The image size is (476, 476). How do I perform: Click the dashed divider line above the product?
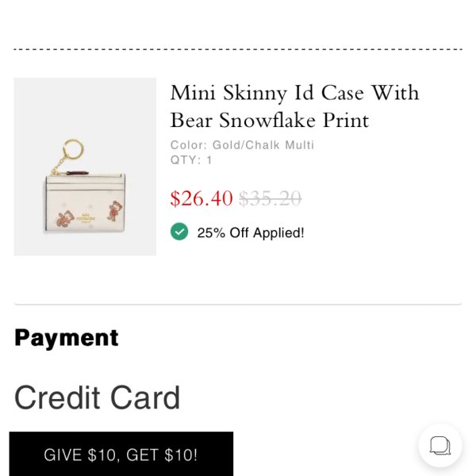tap(238, 49)
